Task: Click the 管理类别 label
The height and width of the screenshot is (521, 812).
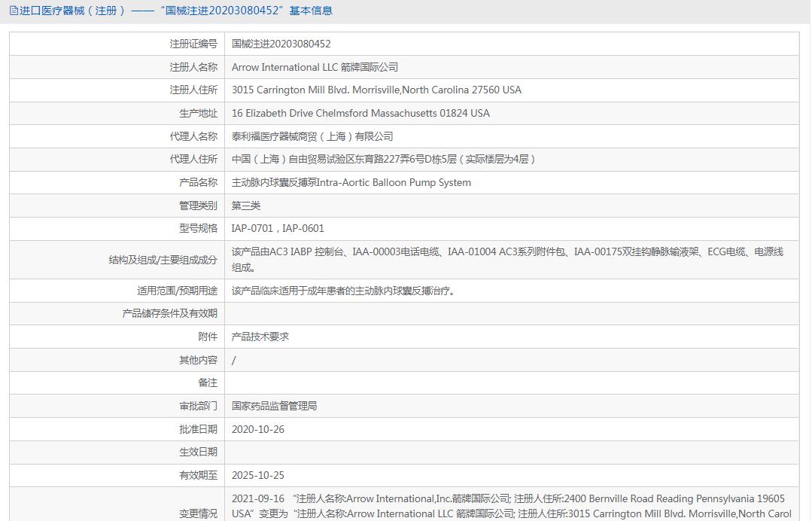Action: 198,206
